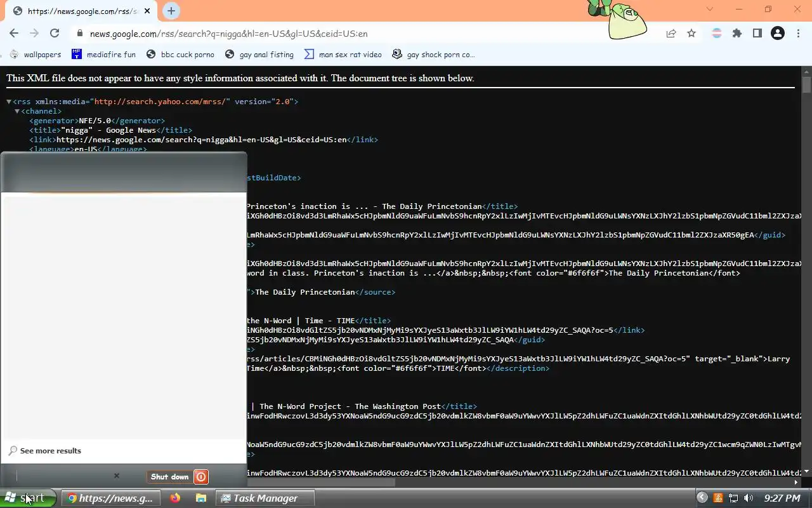Click the "Time - TIME" title line

319,321
